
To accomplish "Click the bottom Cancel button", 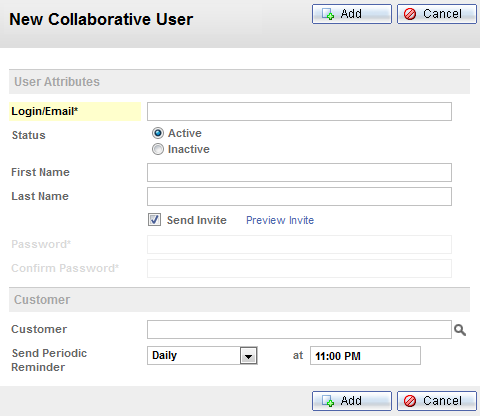I will pyautogui.click(x=437, y=401).
